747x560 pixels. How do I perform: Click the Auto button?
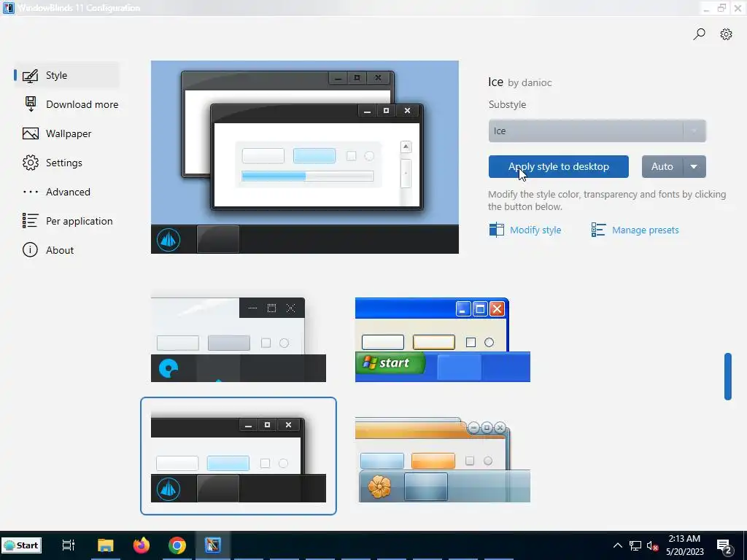[662, 167]
